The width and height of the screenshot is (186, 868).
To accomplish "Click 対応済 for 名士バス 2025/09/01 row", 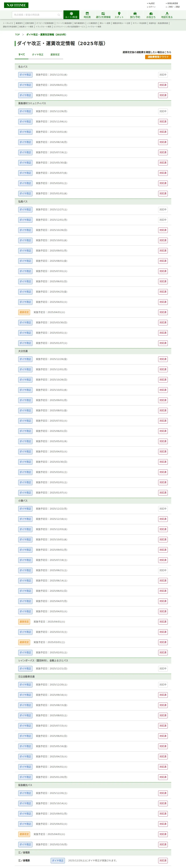I will [x=163, y=85].
